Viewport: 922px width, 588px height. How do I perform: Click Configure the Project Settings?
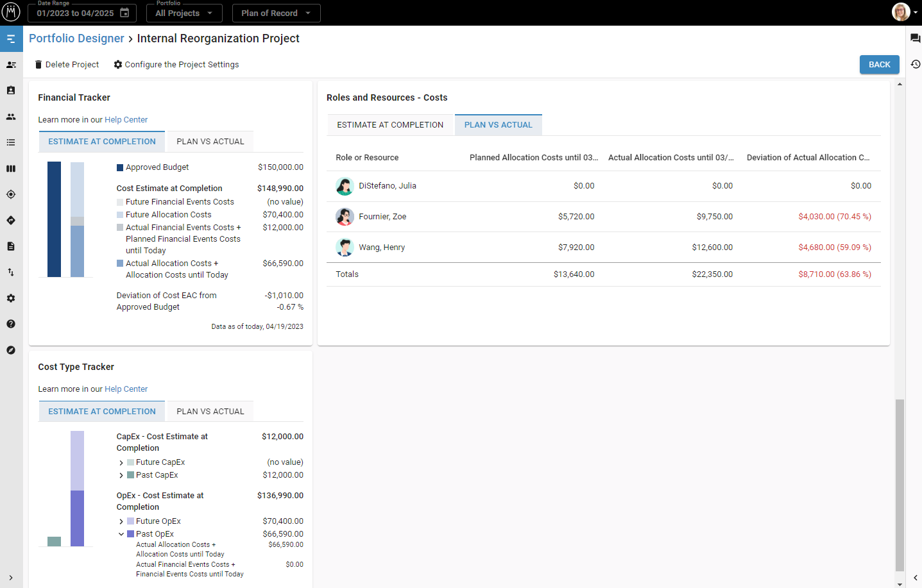[176, 65]
